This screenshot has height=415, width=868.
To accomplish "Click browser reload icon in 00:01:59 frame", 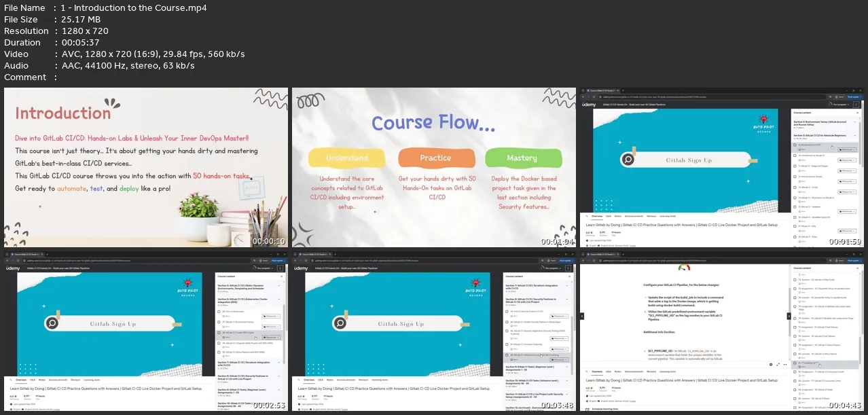I will 594,96.
